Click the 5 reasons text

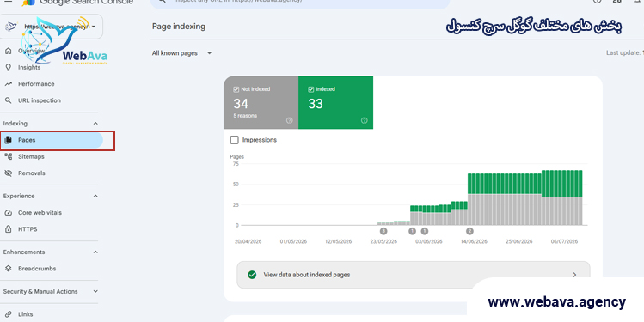point(245,116)
